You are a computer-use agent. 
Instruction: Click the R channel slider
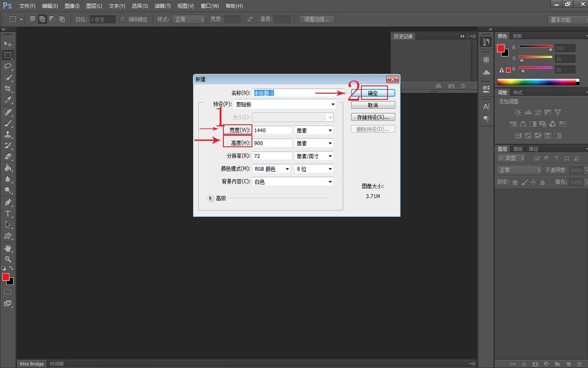pyautogui.click(x=536, y=47)
